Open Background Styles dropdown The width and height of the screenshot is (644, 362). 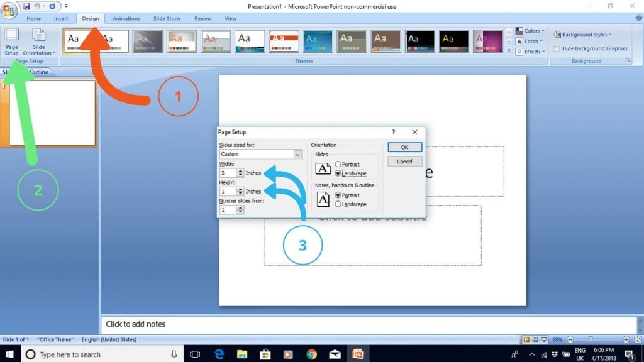point(582,35)
